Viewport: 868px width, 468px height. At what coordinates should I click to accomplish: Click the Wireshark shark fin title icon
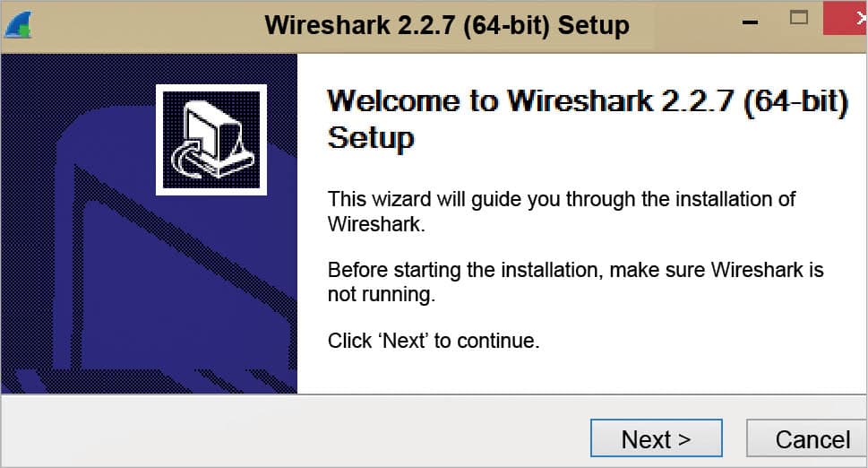click(18, 24)
